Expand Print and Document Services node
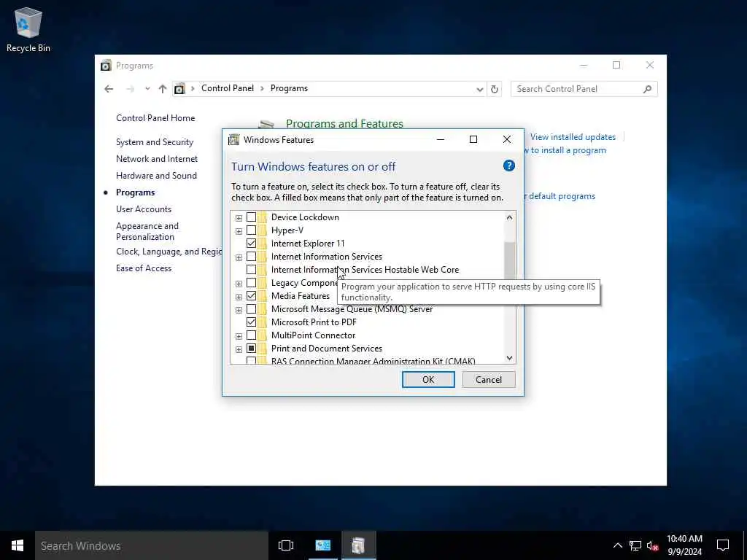Screen dimensions: 747x560 click(x=239, y=349)
